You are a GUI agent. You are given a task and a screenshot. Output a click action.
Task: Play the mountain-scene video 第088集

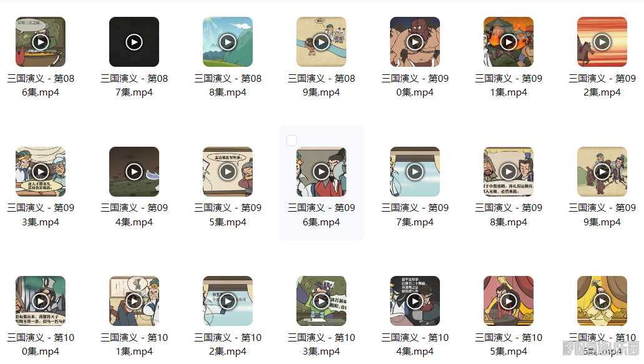point(228,42)
